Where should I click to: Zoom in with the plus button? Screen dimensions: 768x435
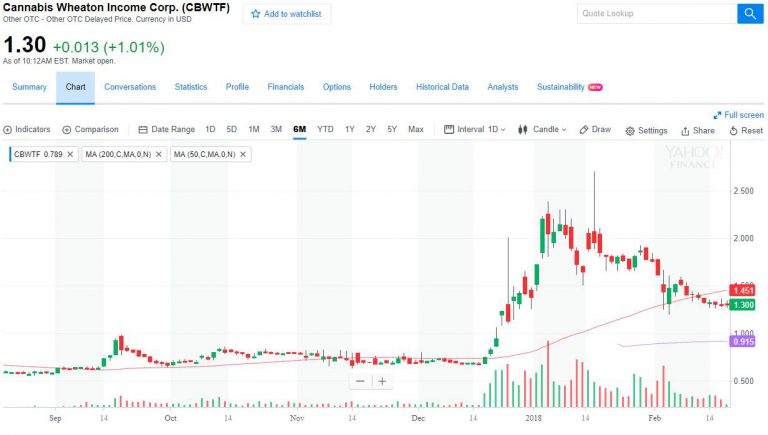coord(382,381)
